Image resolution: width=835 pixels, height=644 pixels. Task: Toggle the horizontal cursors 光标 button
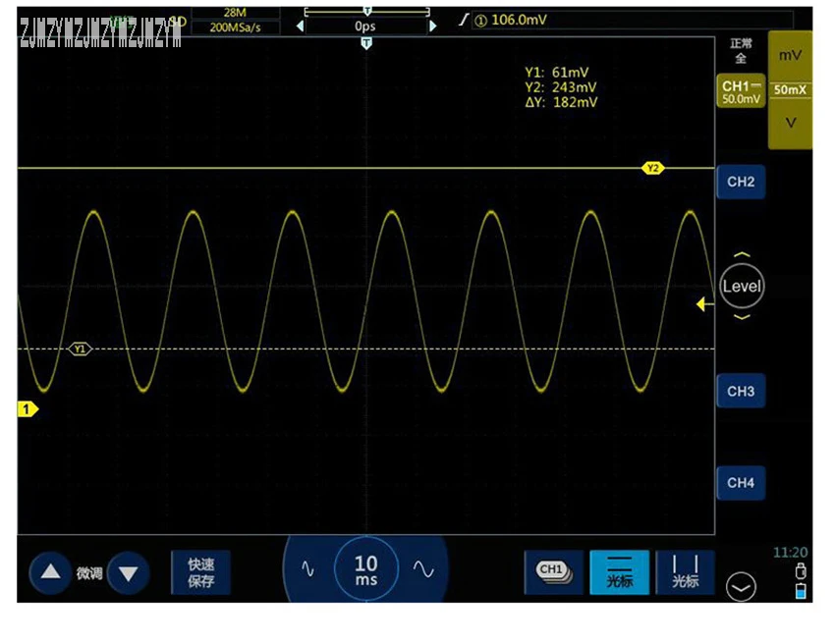pyautogui.click(x=619, y=572)
